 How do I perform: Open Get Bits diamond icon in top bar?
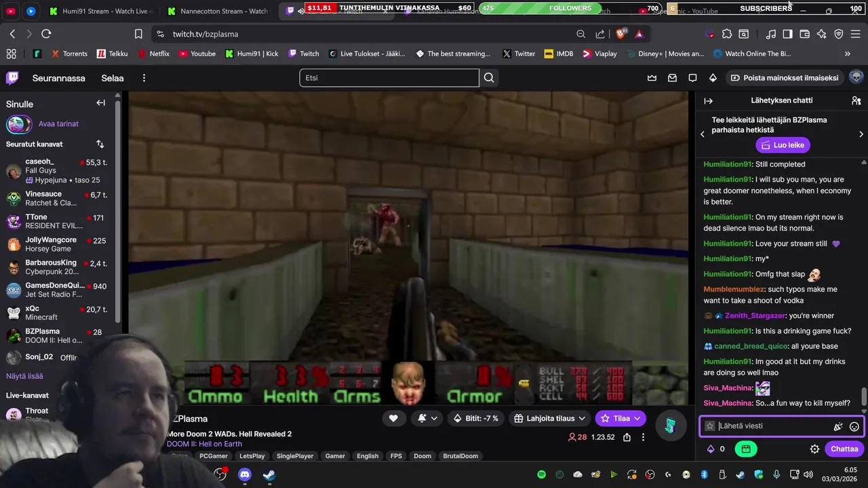[713, 78]
